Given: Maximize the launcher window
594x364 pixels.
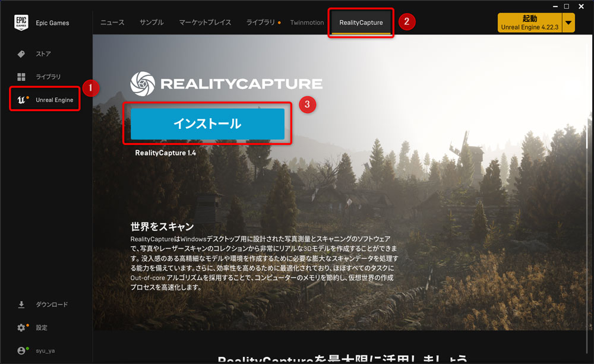Looking at the screenshot, I should (567, 7).
